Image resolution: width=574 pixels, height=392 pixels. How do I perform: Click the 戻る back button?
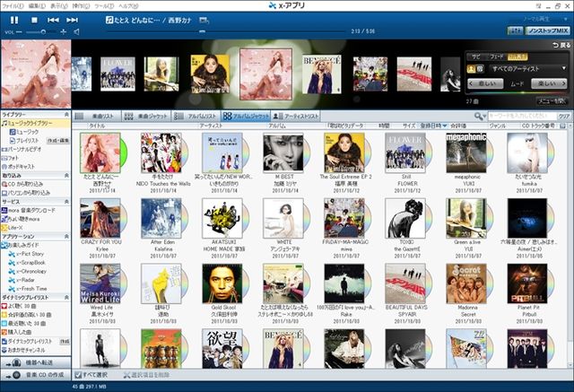[561, 45]
